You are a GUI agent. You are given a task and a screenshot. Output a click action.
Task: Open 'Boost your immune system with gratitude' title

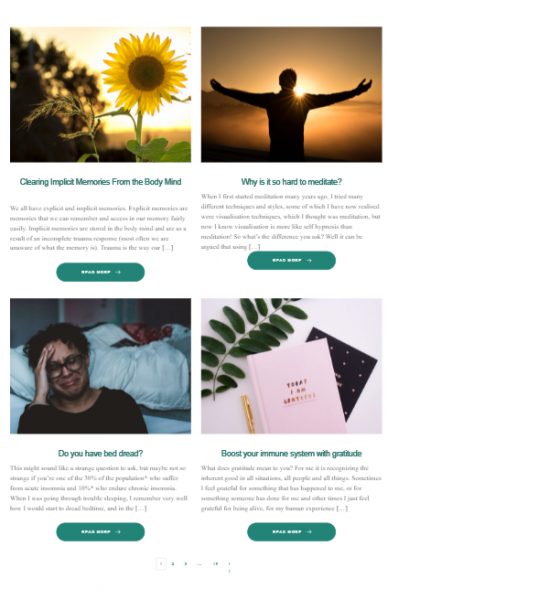[x=292, y=453]
